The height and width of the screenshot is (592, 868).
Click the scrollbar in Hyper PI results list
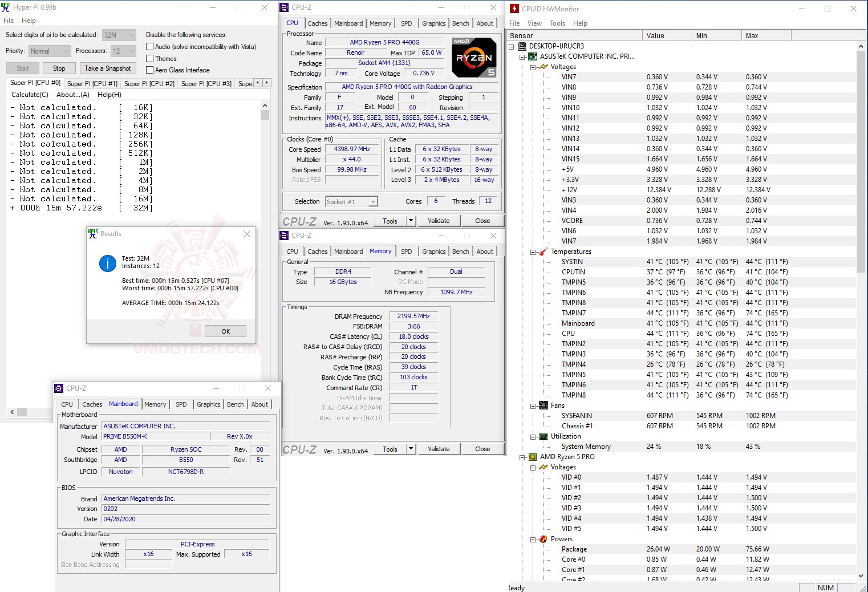click(264, 116)
